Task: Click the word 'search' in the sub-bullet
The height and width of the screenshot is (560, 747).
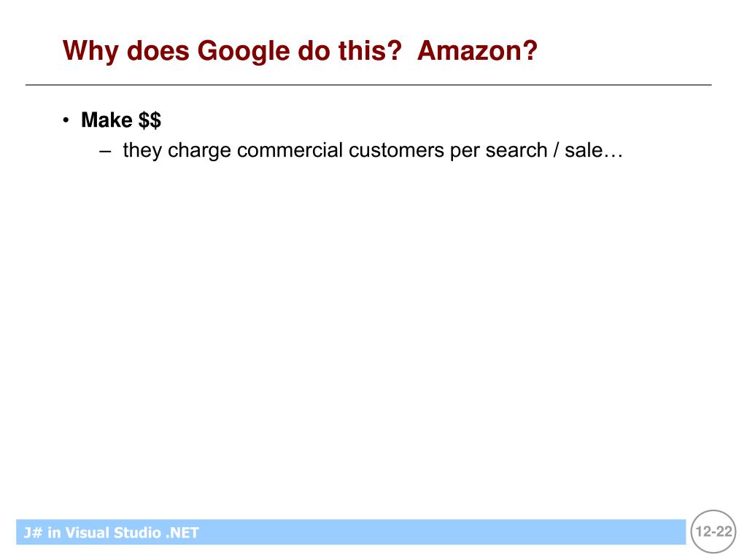Action: tap(516, 150)
